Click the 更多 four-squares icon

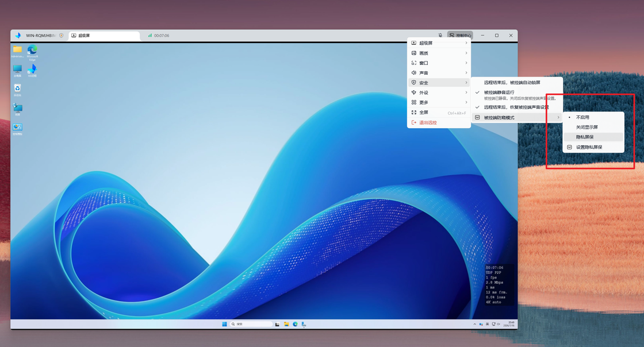tap(414, 102)
